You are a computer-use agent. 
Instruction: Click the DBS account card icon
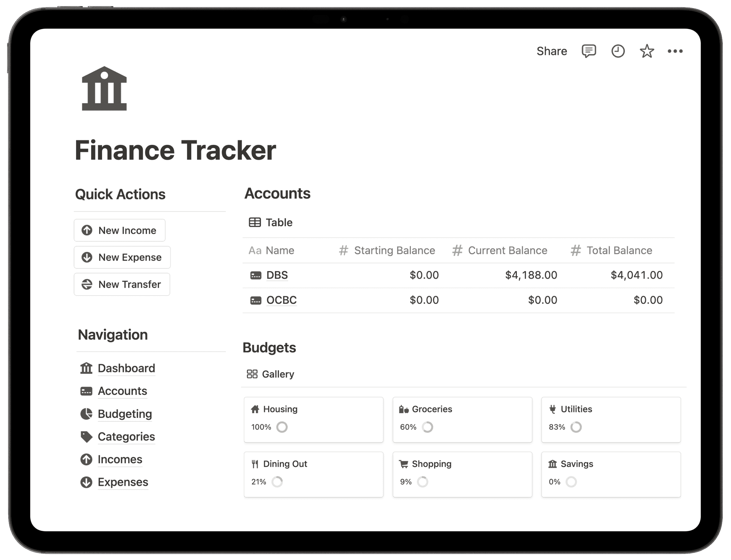256,275
